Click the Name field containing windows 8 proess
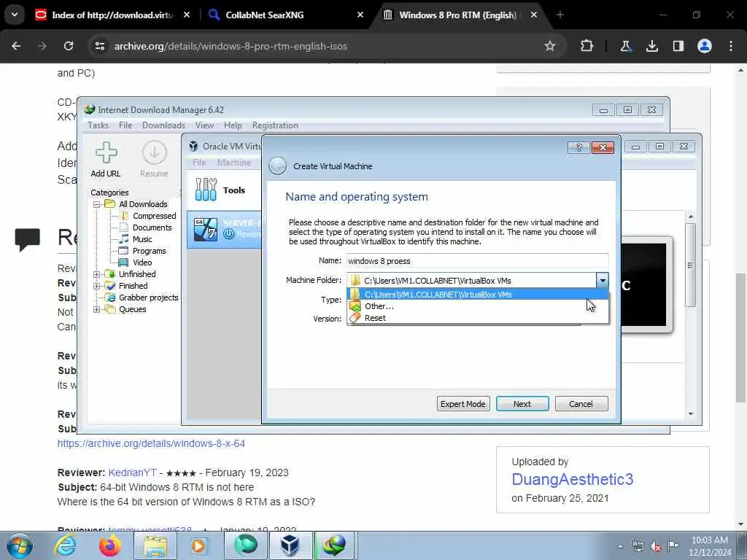This screenshot has width=747, height=560. point(477,261)
